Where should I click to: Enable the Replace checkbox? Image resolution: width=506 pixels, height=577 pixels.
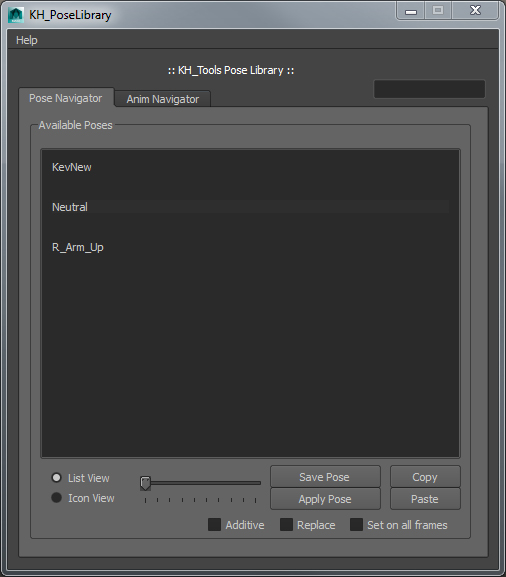286,525
